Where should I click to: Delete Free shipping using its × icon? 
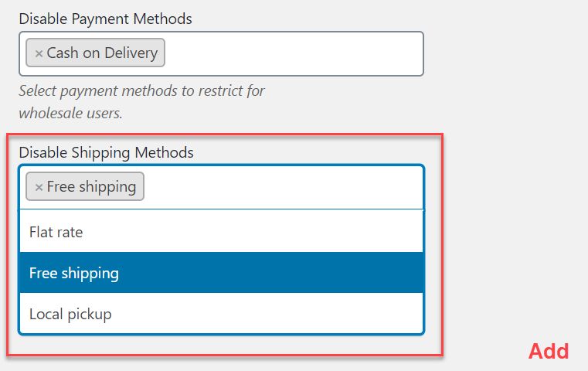[x=39, y=187]
